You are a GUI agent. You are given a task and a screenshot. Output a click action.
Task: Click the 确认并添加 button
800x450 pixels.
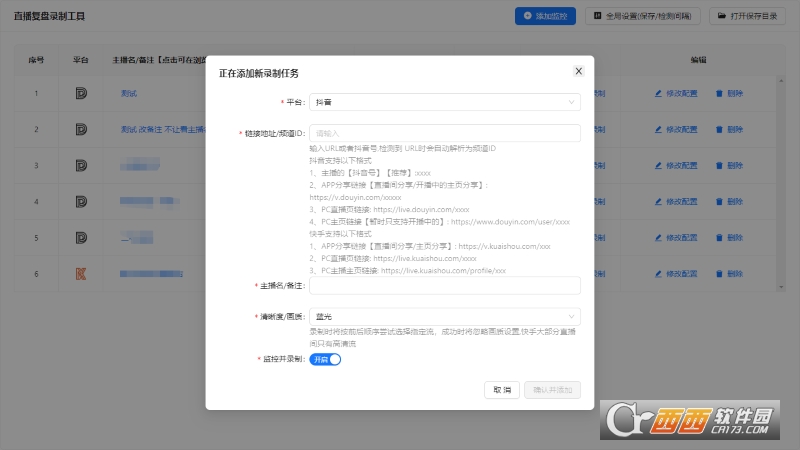click(x=552, y=390)
